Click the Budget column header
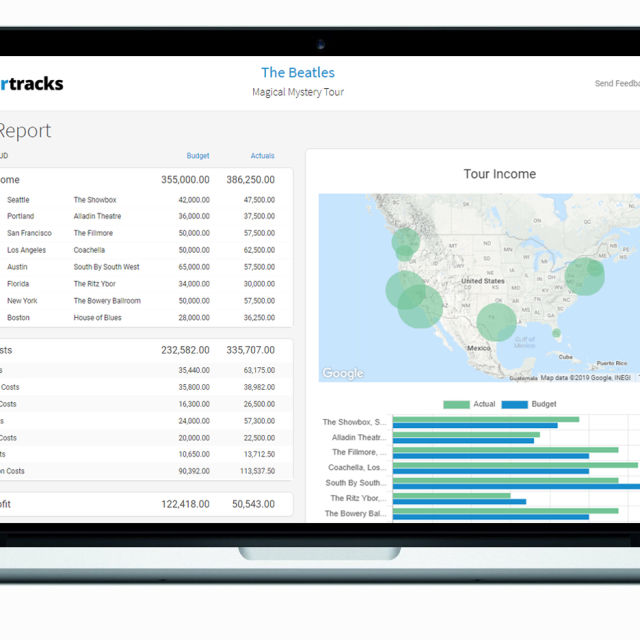Image resolution: width=640 pixels, height=640 pixels. 198,156
